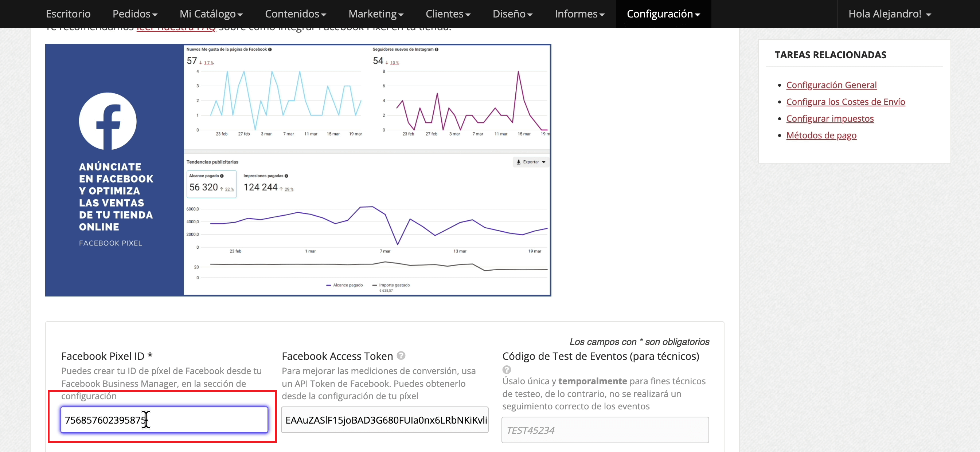Click the 'Impresiones pagadas' 124 244 value
This screenshot has width=980, height=452.
(x=261, y=187)
